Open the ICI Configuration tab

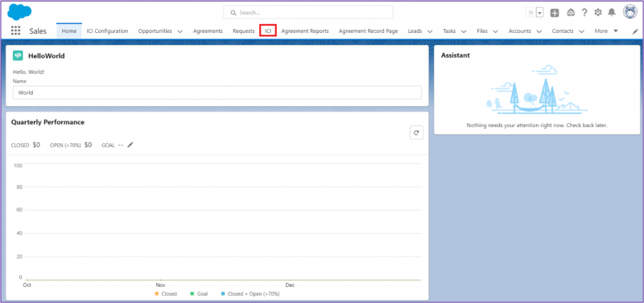pyautogui.click(x=107, y=31)
